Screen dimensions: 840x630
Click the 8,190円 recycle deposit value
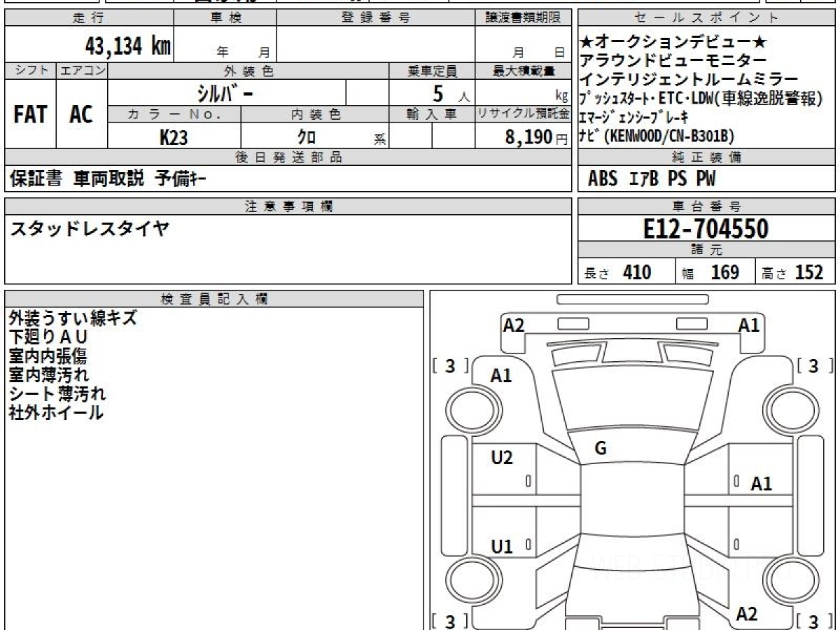coord(528,137)
